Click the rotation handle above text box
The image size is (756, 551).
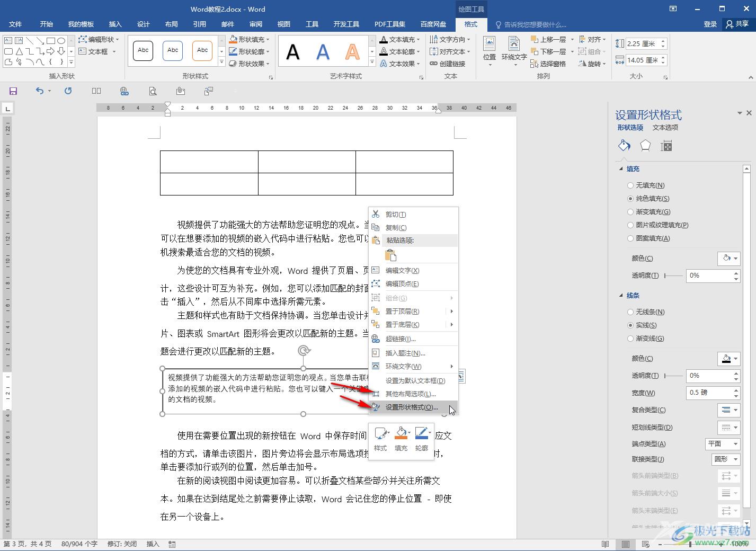click(x=304, y=350)
